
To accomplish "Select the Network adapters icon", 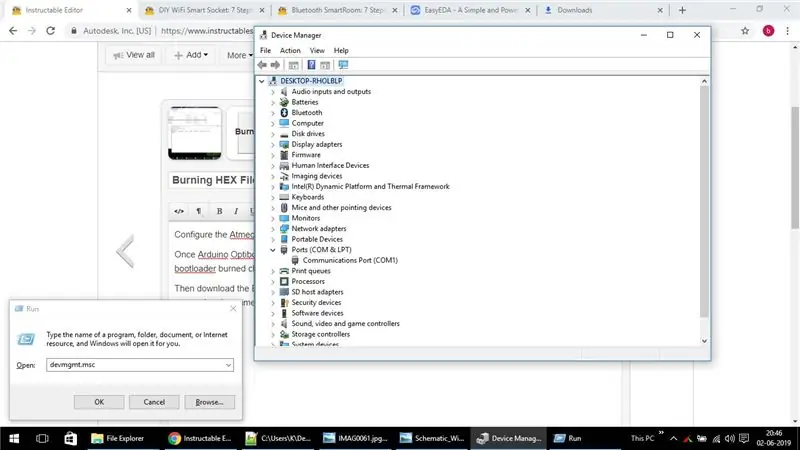I will (x=284, y=229).
